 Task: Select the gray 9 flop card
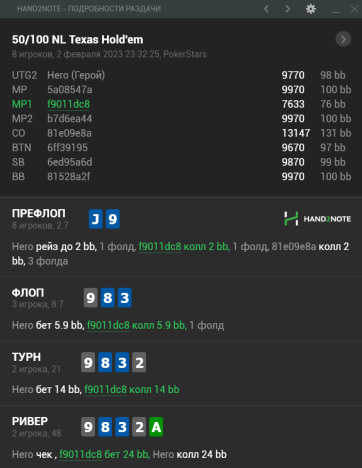click(90, 298)
